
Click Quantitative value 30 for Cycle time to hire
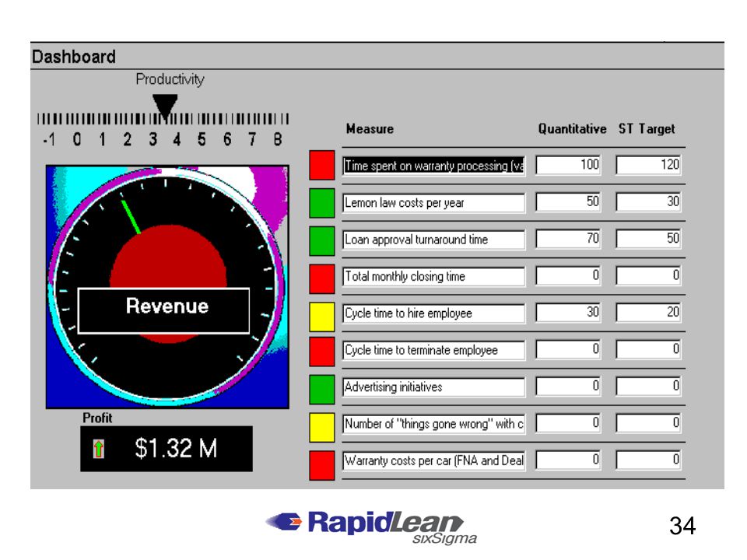tap(568, 313)
